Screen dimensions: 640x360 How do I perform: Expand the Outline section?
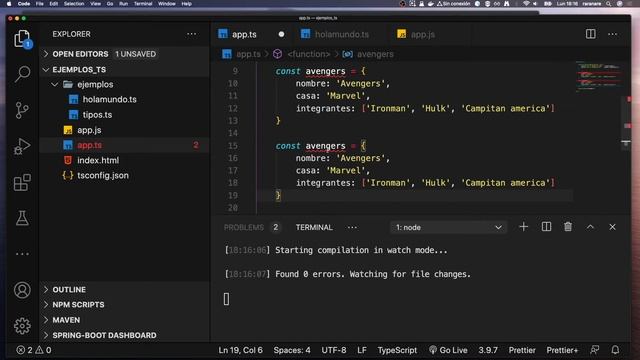point(124,289)
